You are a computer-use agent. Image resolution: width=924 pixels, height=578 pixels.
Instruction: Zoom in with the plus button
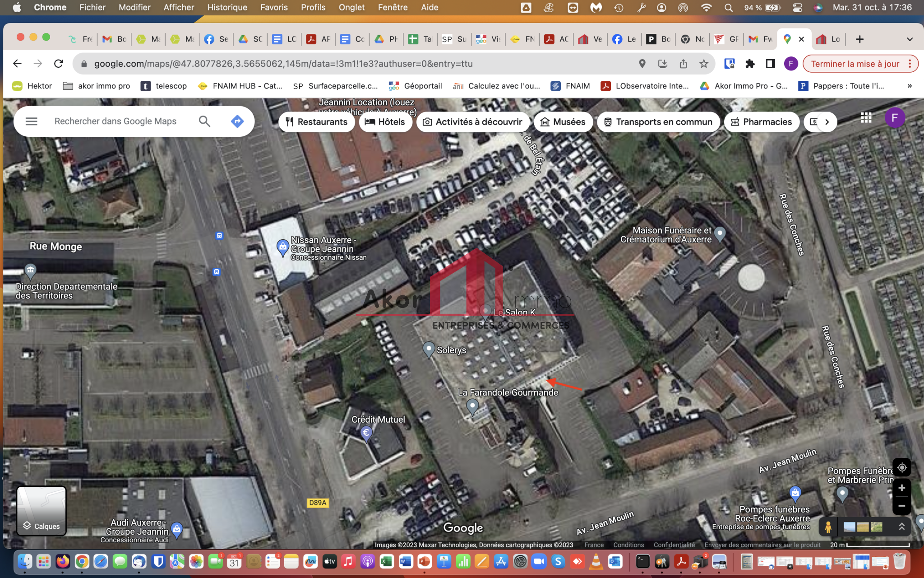click(x=901, y=488)
